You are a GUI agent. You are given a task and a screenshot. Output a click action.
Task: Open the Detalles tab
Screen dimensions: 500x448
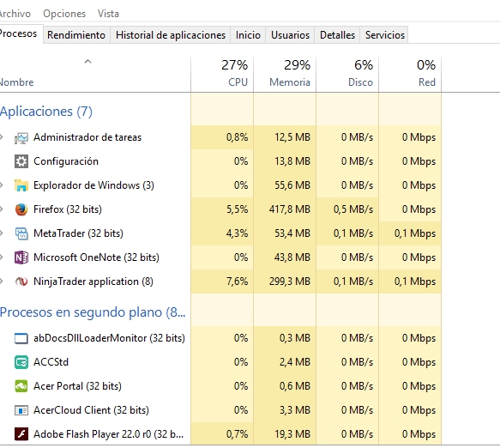coord(337,35)
